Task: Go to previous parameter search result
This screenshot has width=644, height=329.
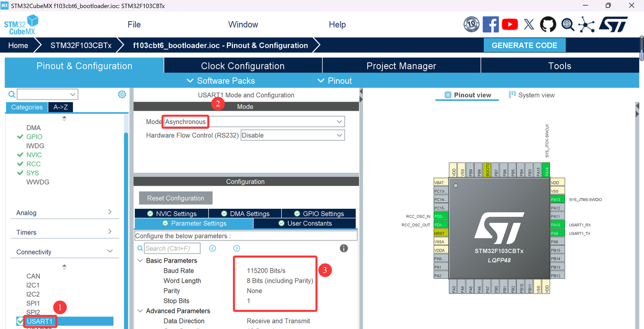Action: [213, 249]
